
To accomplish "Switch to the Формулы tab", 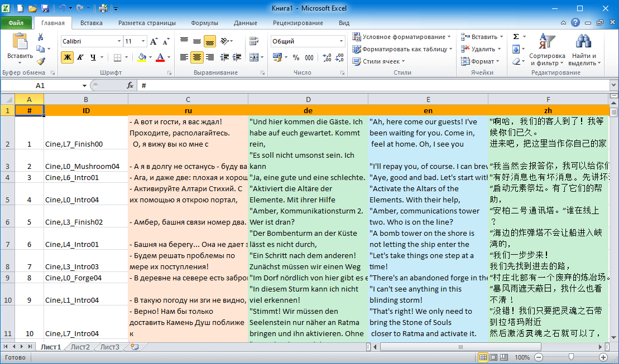I will pos(204,23).
